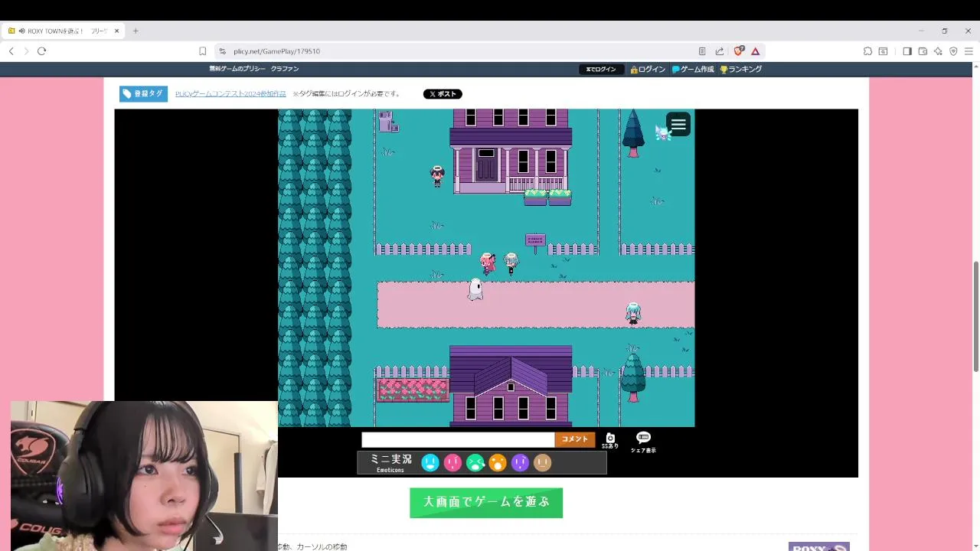
Task: Click the teal-haired character on the road
Action: tap(633, 313)
